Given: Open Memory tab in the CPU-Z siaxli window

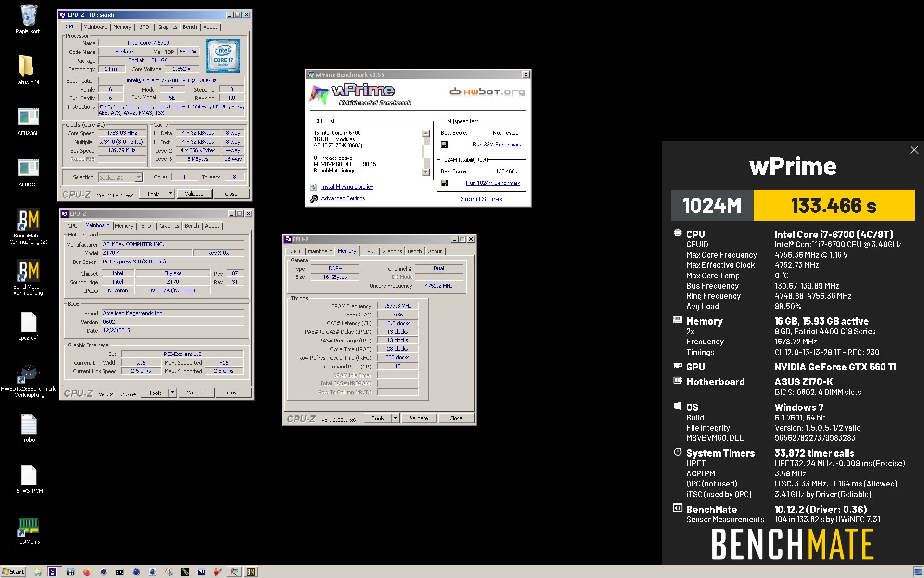Looking at the screenshot, I should (x=122, y=27).
